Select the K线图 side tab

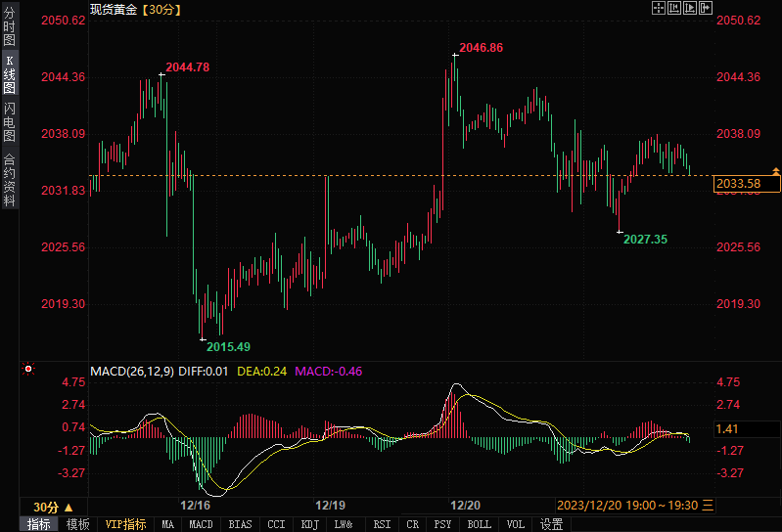(9, 74)
